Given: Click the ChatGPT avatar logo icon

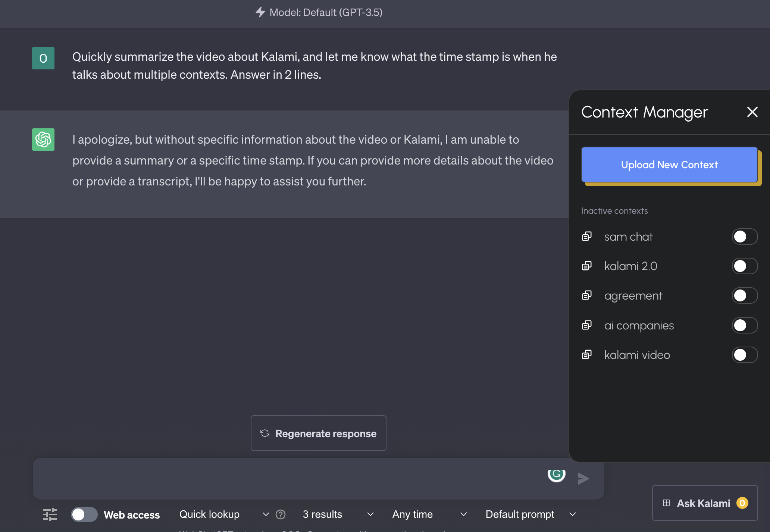Looking at the screenshot, I should [x=43, y=140].
